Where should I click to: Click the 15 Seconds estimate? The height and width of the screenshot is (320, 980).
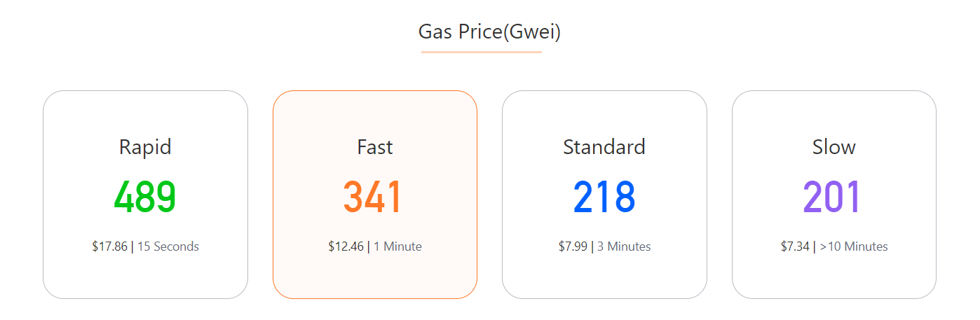click(168, 246)
